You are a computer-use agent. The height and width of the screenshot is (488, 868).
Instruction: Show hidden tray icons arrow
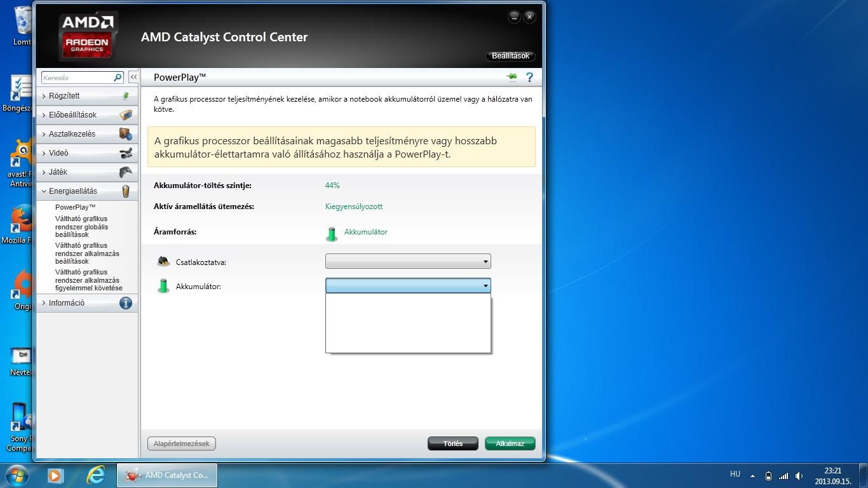(753, 476)
